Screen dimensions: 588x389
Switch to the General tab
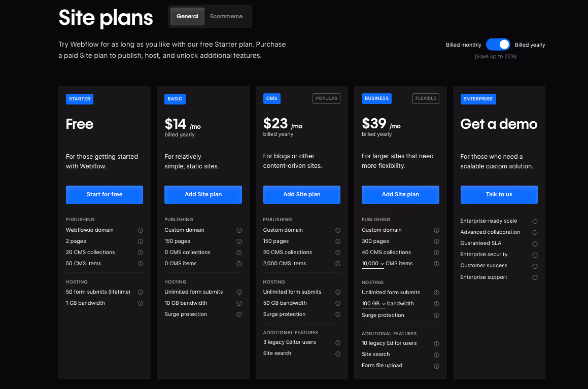pos(187,17)
